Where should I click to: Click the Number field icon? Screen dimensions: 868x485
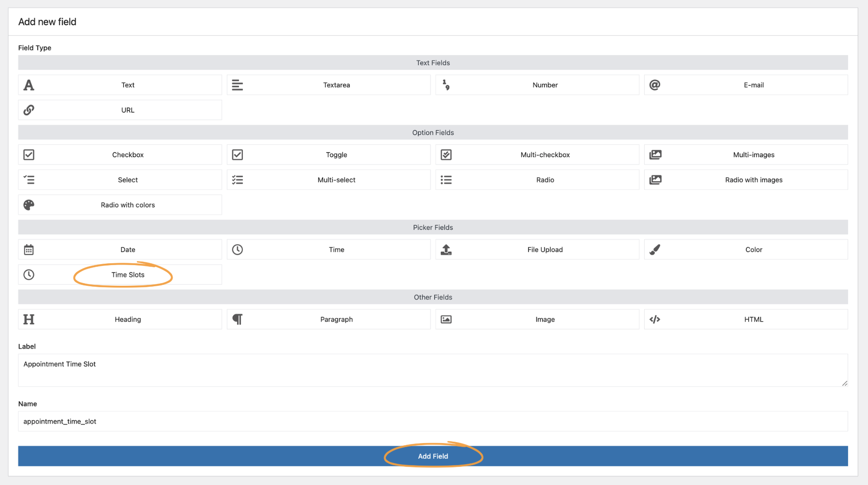[x=446, y=85]
